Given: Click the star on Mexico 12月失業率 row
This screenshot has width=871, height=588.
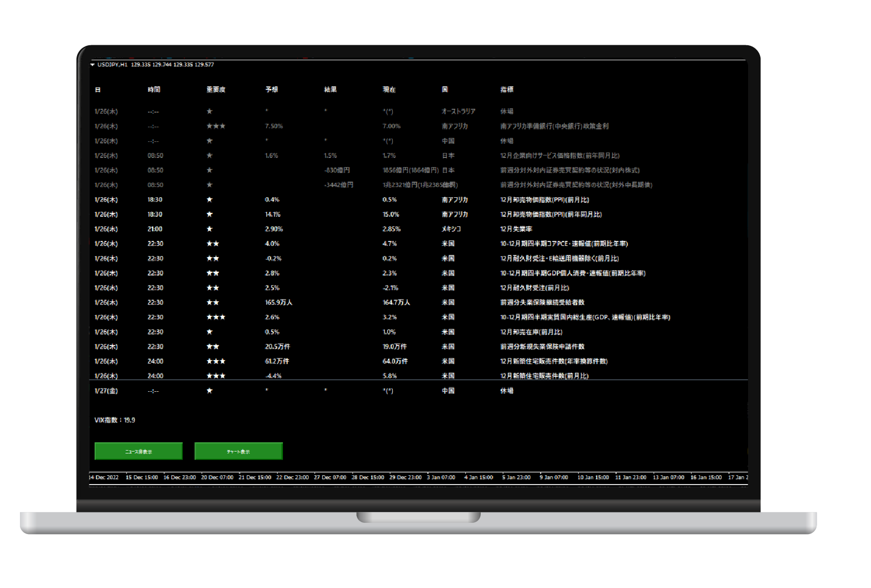Looking at the screenshot, I should click(210, 229).
